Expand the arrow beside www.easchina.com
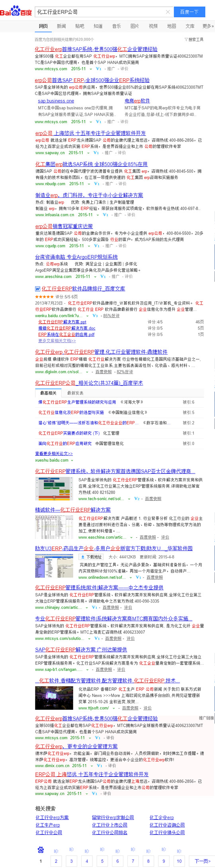 pos(131,537)
